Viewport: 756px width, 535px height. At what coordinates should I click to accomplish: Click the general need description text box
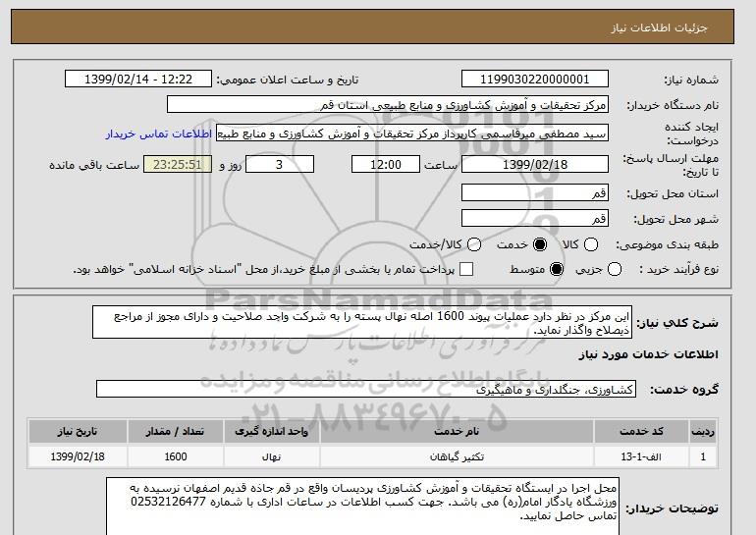click(362, 322)
